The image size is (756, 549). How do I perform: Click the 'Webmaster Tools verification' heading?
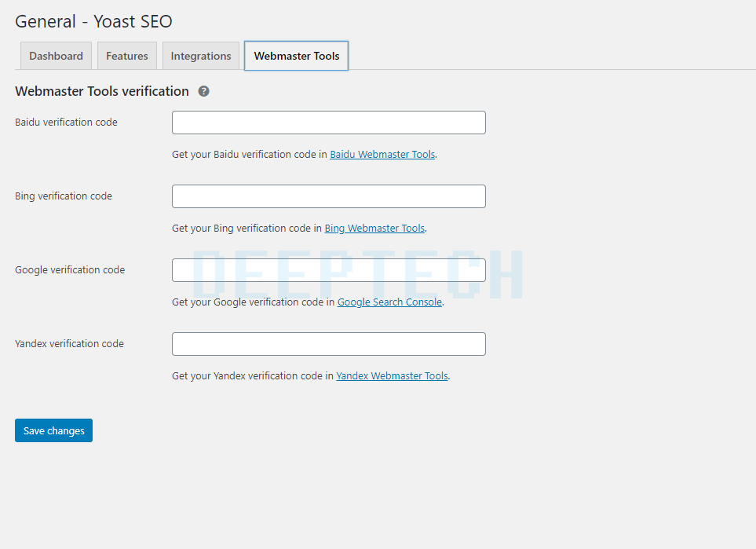pos(102,91)
